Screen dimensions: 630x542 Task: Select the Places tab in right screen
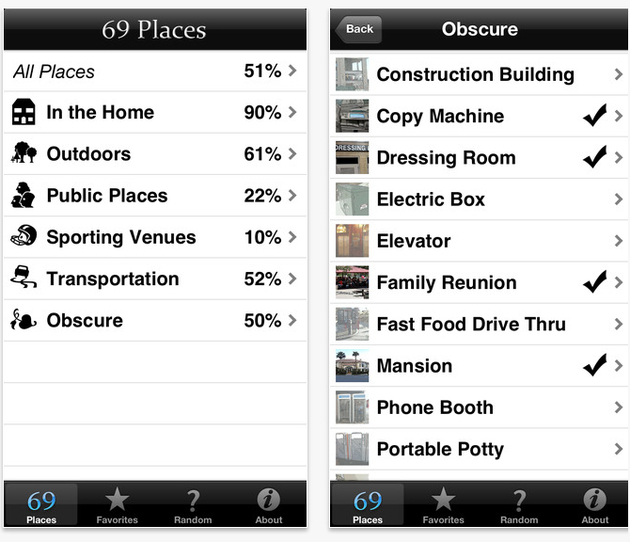tap(368, 504)
